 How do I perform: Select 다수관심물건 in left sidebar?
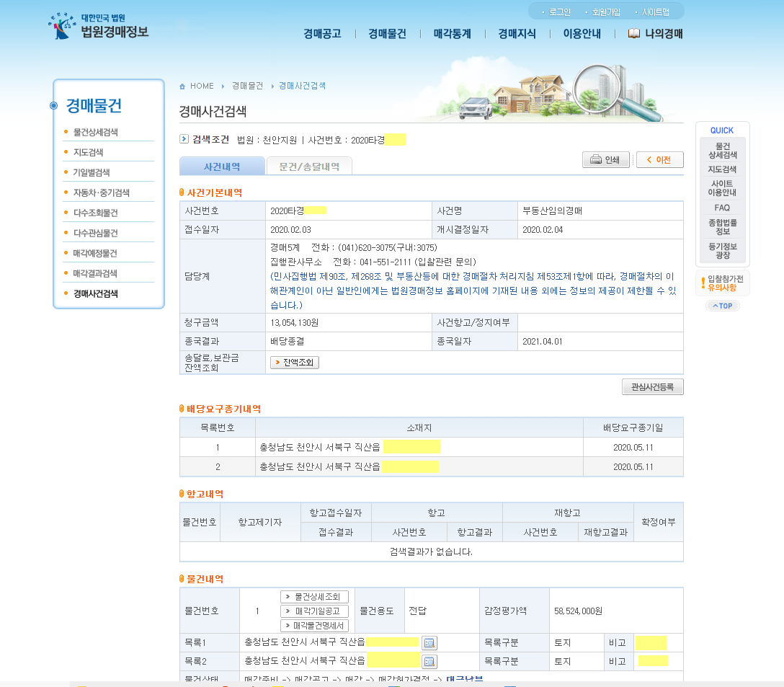coord(96,233)
